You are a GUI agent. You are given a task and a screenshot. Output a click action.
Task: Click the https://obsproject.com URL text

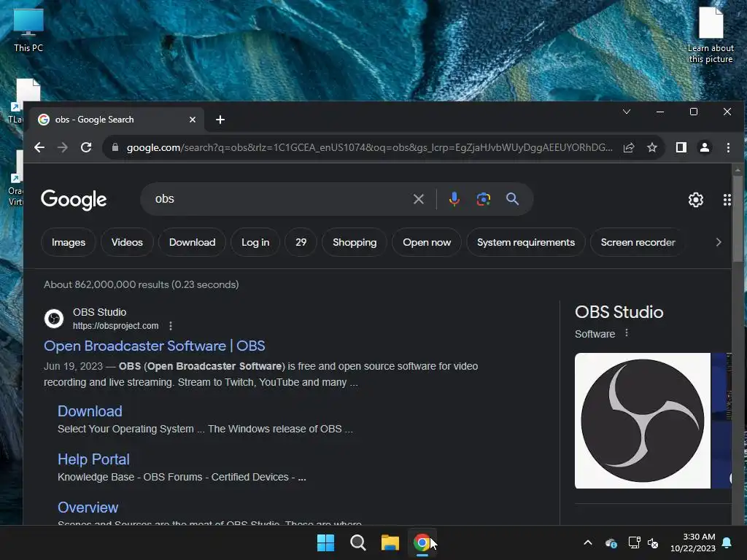(x=116, y=326)
